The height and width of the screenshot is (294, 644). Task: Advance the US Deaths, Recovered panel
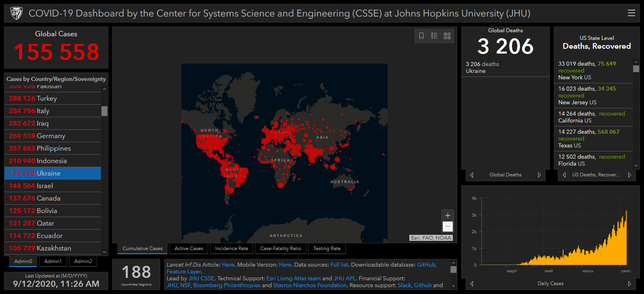pyautogui.click(x=630, y=175)
